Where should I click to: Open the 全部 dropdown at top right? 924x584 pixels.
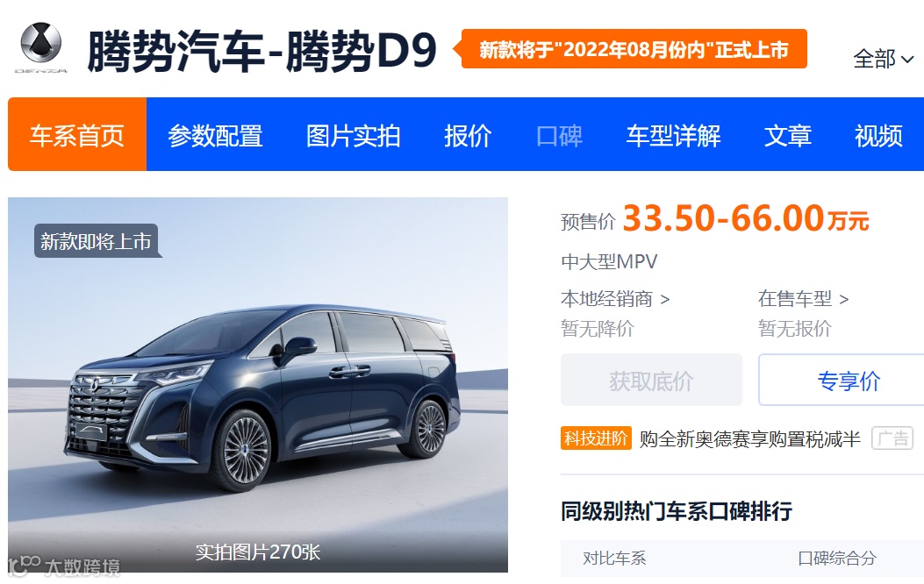(x=884, y=59)
